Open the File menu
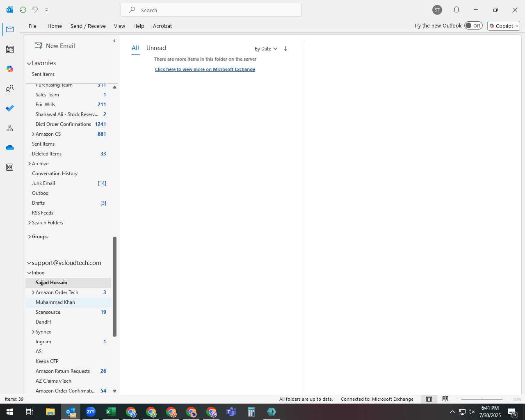This screenshot has height=420, width=525. pos(32,26)
